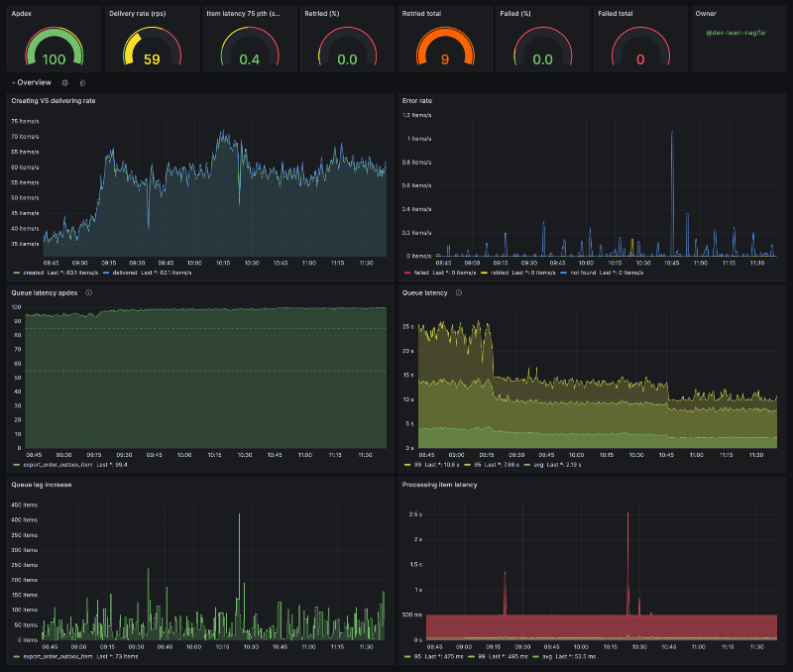
Task: Toggle the created series in legend
Action: pos(34,273)
